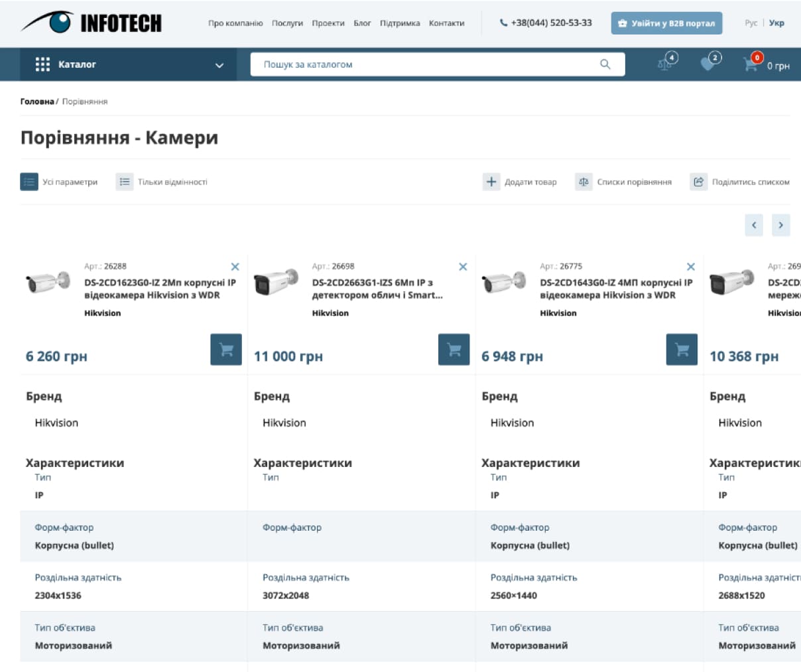Click the search magnifier icon
This screenshot has height=672, width=801.
[605, 64]
